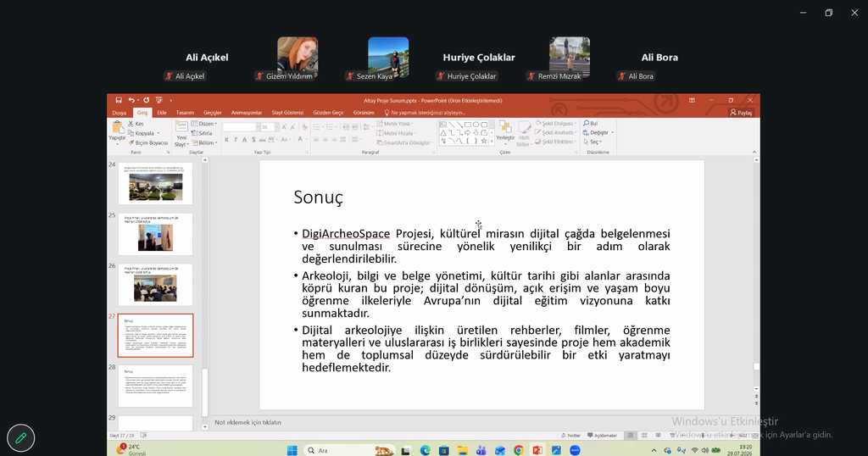Click the 'Not eklemek için tıklatın' notes area
Image resolution: width=868 pixels, height=456 pixels.
tap(248, 422)
